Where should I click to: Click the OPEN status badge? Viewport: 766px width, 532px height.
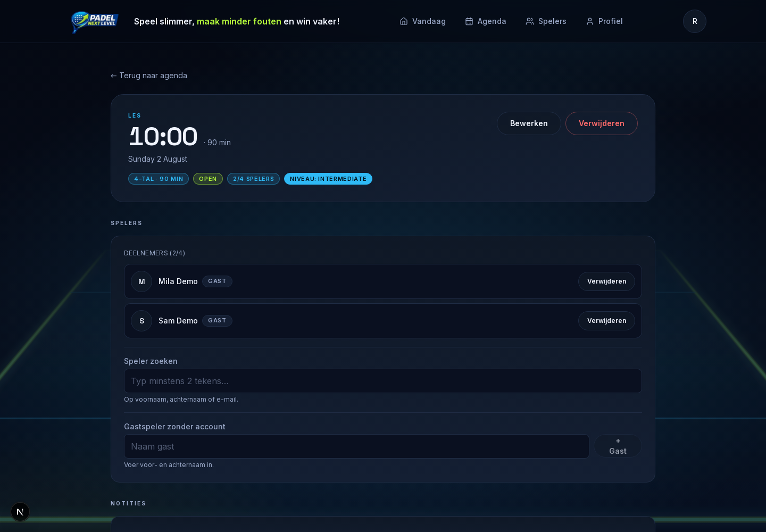pyautogui.click(x=208, y=179)
